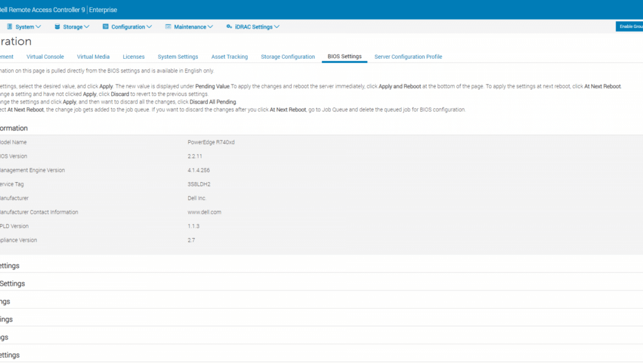Expand the Storage dropdown chevron

coord(86,27)
